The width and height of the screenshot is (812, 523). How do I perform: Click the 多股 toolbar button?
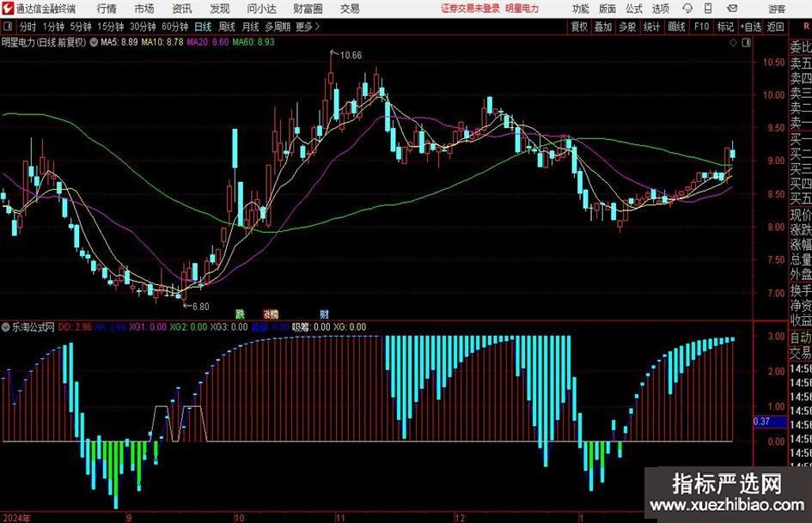click(627, 27)
